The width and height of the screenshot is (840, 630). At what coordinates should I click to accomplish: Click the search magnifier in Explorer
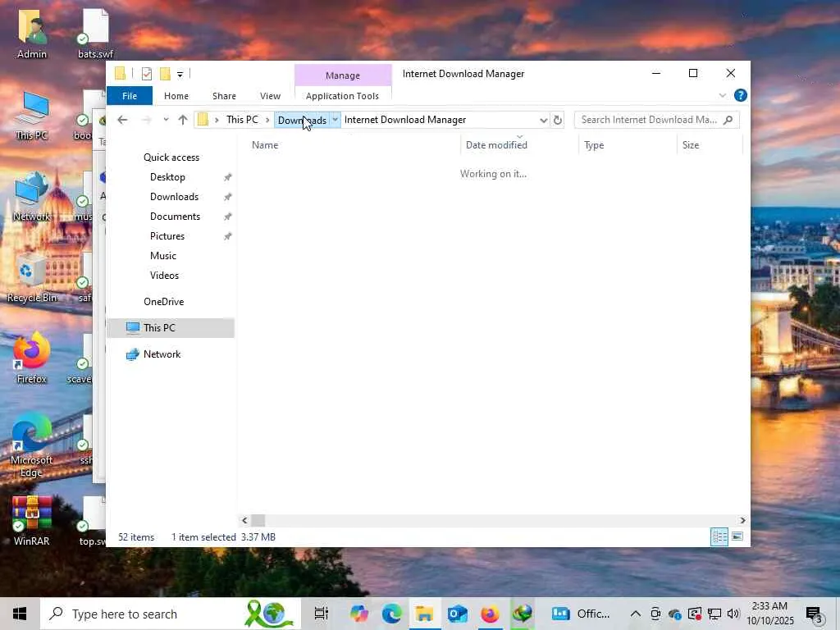coord(728,120)
